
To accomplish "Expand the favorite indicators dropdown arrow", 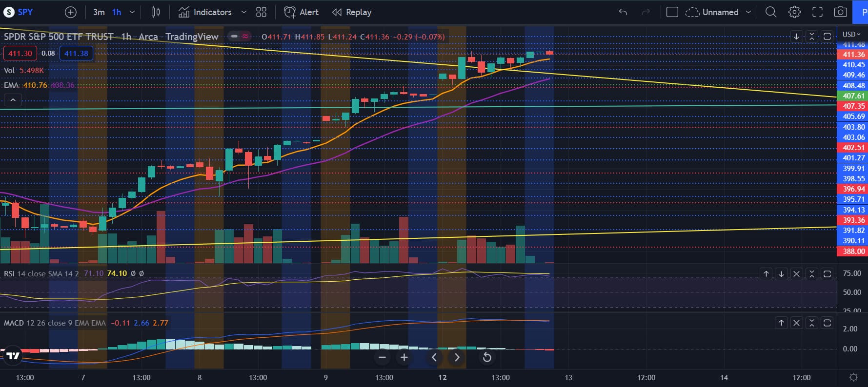I will click(244, 12).
